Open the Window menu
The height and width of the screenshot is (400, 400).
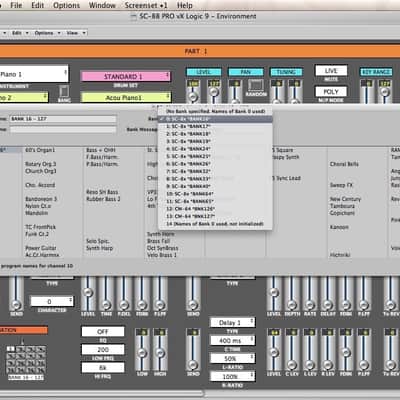point(102,5)
